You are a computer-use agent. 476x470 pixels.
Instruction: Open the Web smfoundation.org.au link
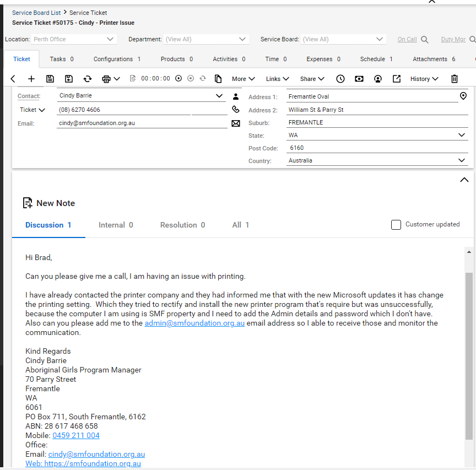[x=83, y=463]
